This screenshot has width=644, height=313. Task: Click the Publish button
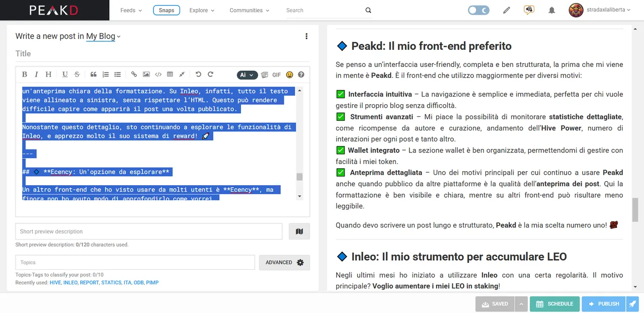point(603,304)
